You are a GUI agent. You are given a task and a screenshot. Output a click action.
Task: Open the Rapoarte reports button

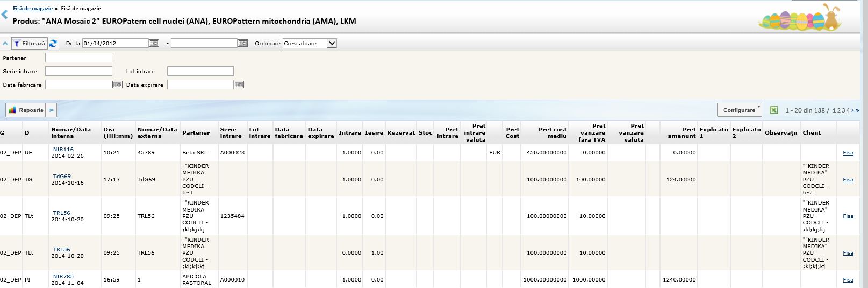click(x=26, y=110)
